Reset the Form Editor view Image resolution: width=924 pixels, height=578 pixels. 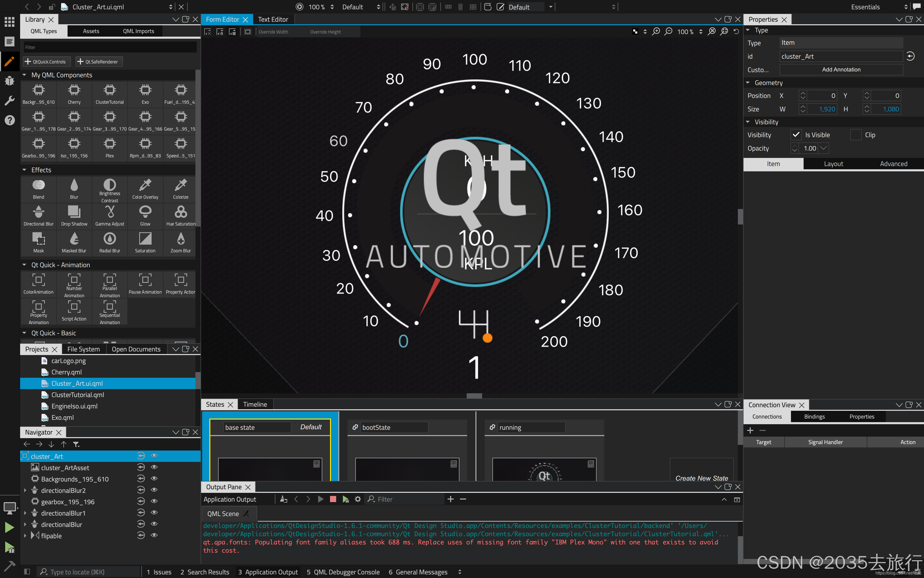736,32
